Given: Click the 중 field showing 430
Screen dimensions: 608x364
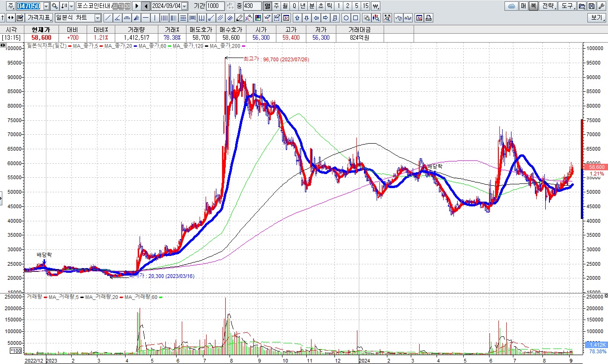Looking at the screenshot, I should pos(252,6).
